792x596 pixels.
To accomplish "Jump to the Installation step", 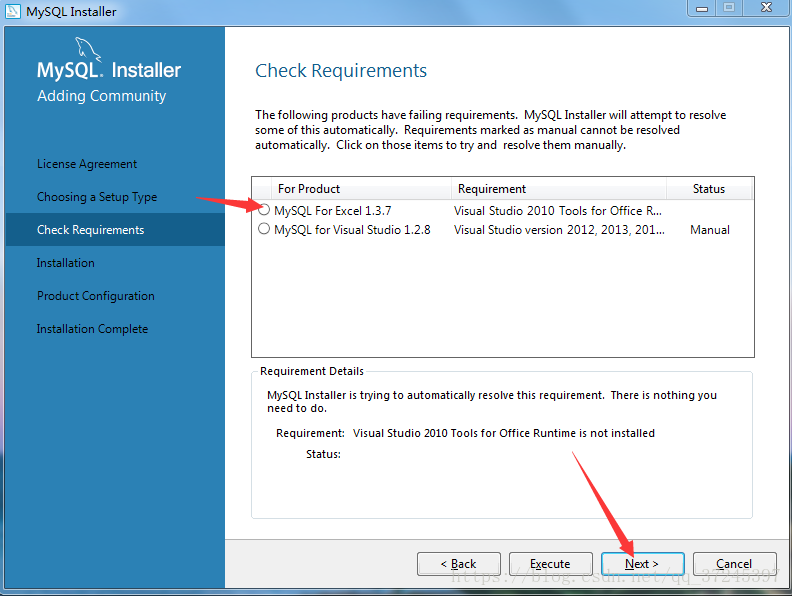I will pos(66,263).
